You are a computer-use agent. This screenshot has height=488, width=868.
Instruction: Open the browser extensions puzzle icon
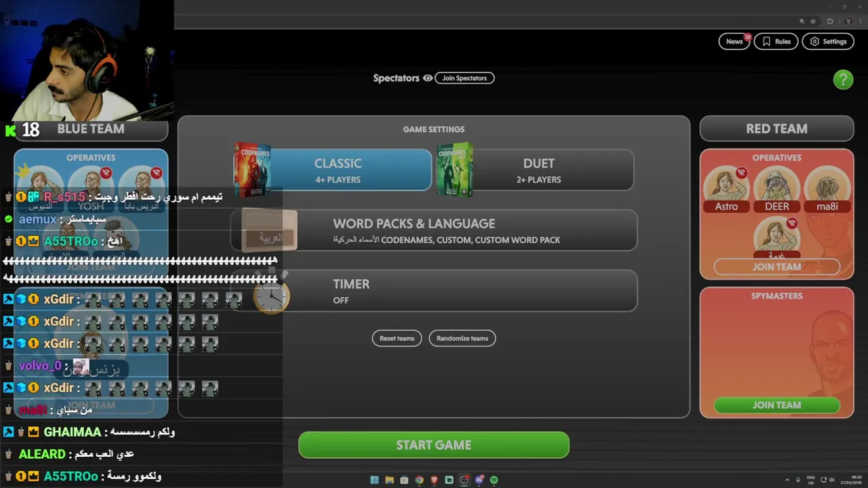click(x=830, y=21)
